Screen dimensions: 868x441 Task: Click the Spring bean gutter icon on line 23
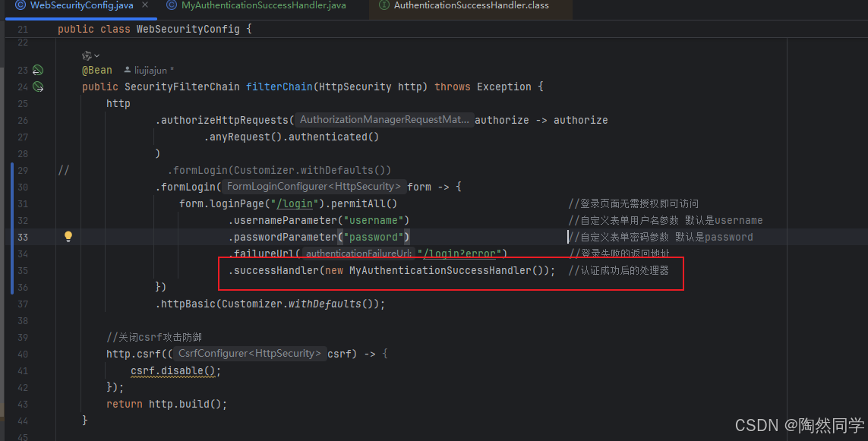[36, 70]
